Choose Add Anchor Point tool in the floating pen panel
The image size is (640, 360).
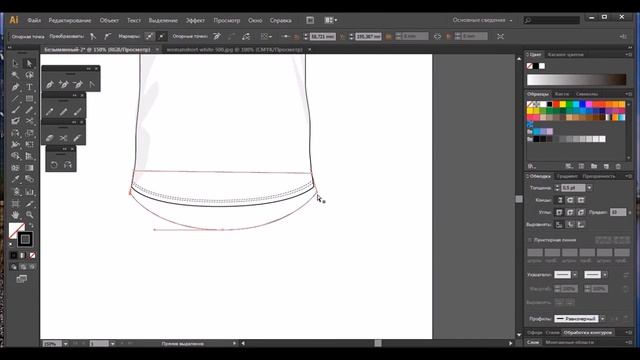(x=64, y=84)
